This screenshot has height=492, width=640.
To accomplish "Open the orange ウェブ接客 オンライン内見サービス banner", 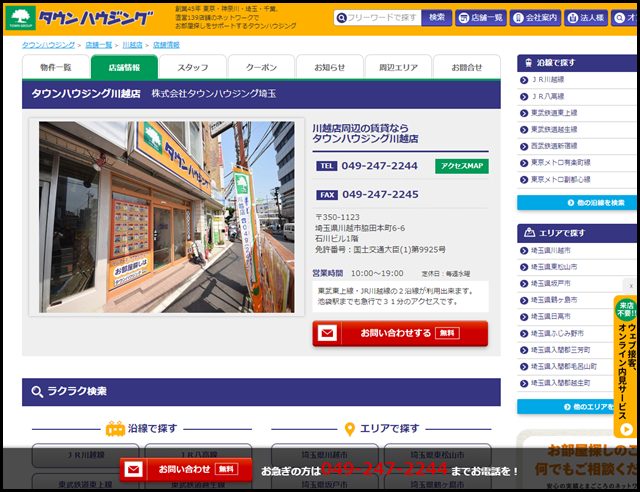I will click(x=626, y=367).
